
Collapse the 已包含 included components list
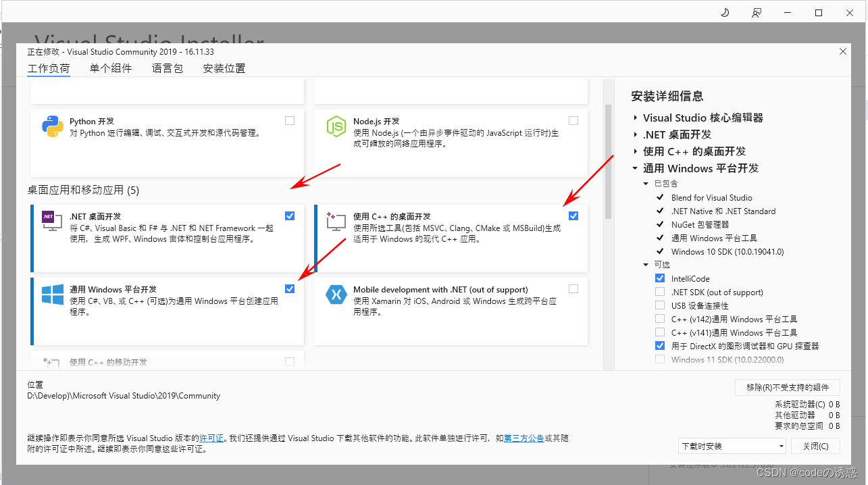point(646,184)
